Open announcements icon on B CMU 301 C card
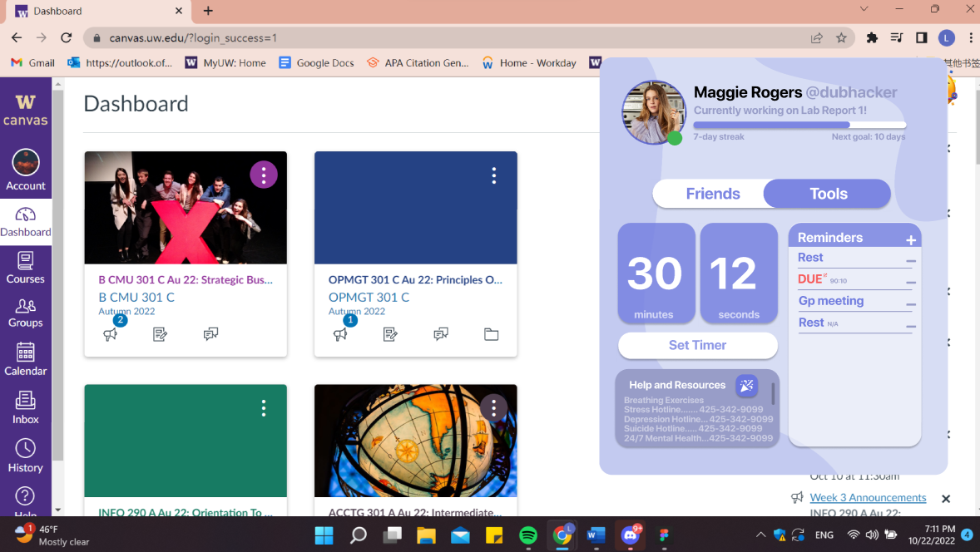980x552 pixels. click(x=111, y=334)
